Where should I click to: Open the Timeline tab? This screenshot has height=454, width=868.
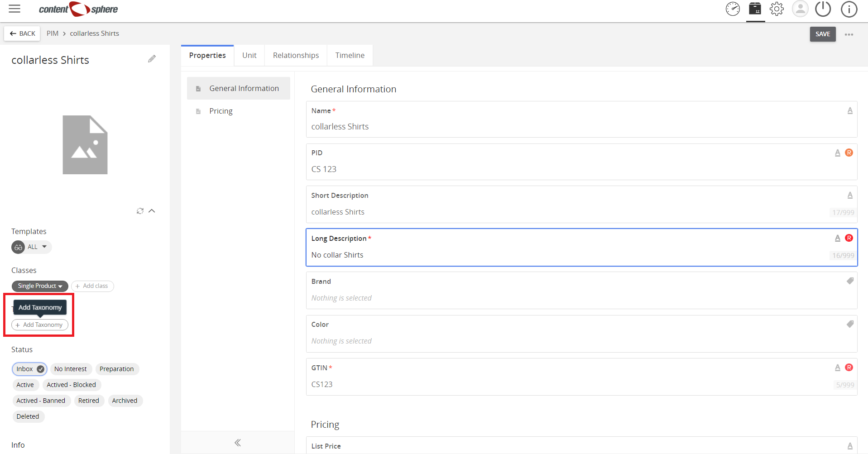pyautogui.click(x=350, y=55)
